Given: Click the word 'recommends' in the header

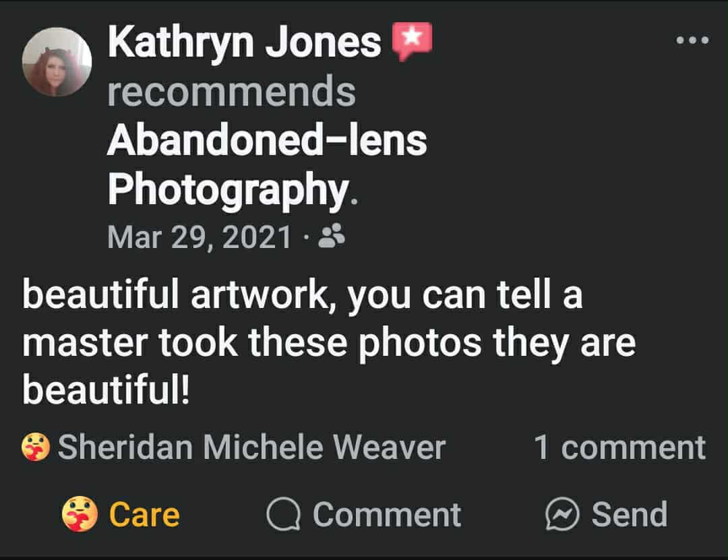Looking at the screenshot, I should point(231,92).
